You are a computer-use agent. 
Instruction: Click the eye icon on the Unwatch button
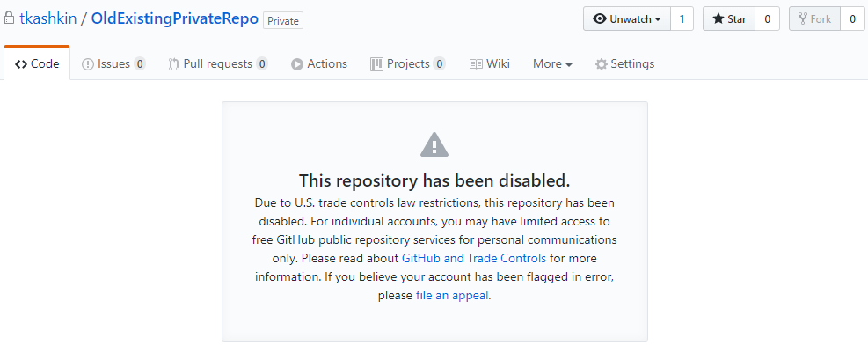[x=600, y=18]
